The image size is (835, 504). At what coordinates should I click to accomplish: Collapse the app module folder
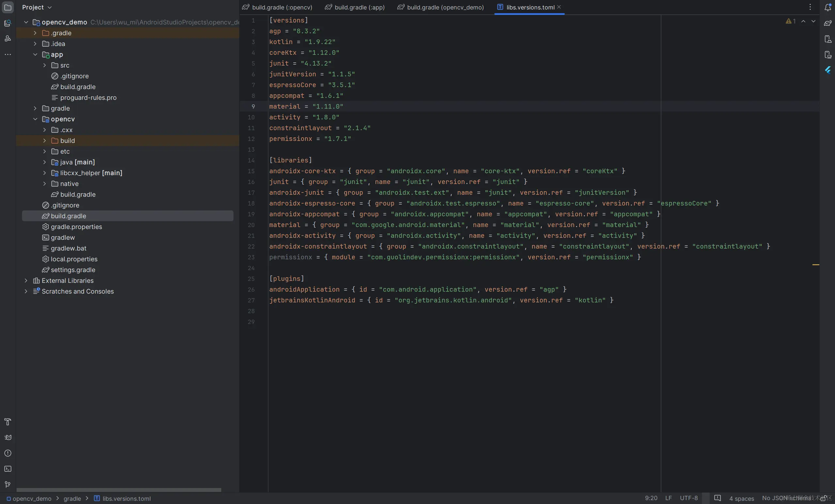35,54
